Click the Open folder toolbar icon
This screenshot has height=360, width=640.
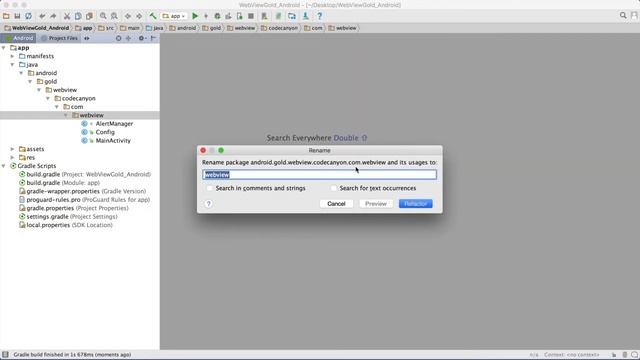coord(6,16)
